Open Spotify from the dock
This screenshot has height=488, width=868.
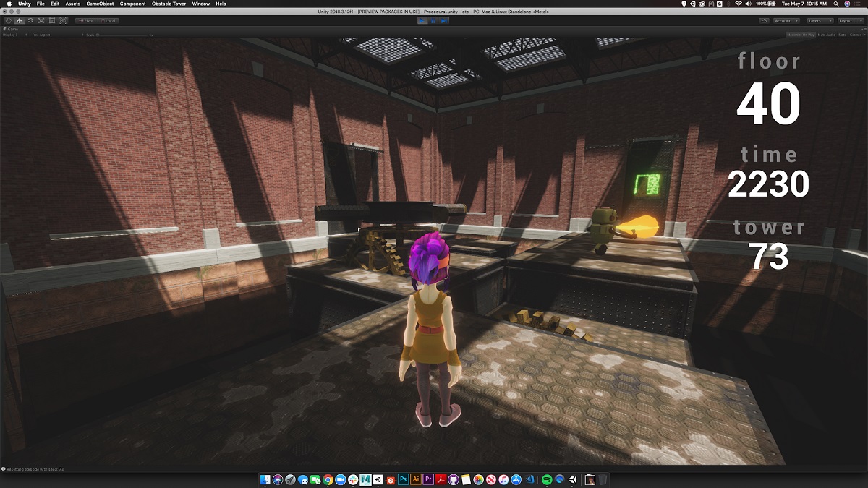pos(546,479)
